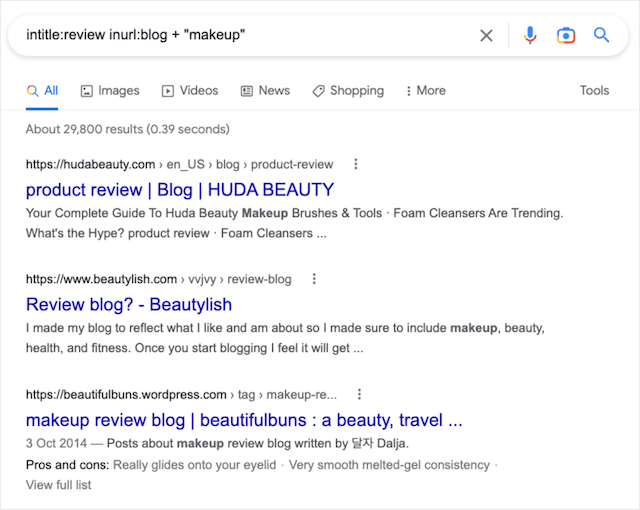Viewport: 640px width, 510px height.
Task: Open options menu for hudabeauty.com result
Action: [356, 164]
